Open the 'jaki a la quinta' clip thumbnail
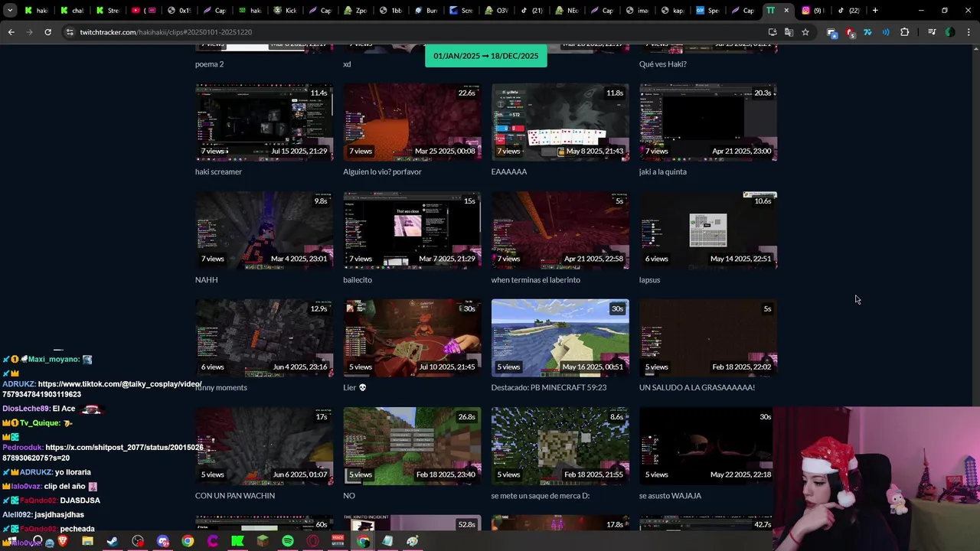 pyautogui.click(x=708, y=122)
